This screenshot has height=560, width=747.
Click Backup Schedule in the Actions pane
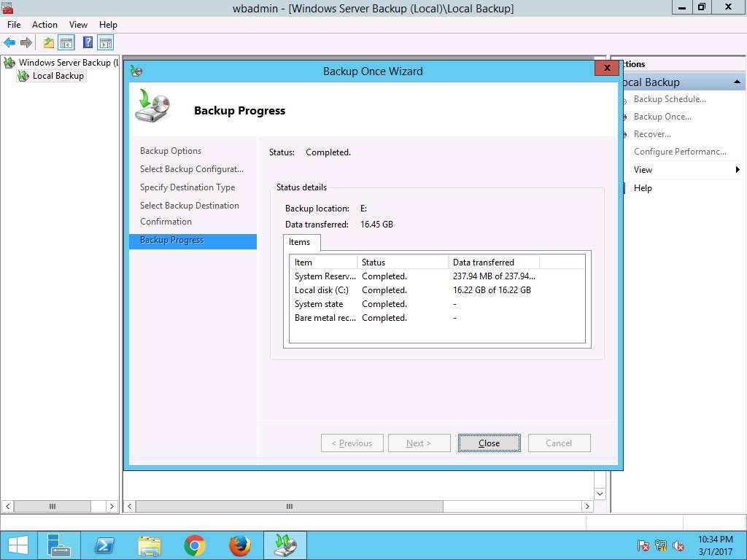tap(670, 99)
